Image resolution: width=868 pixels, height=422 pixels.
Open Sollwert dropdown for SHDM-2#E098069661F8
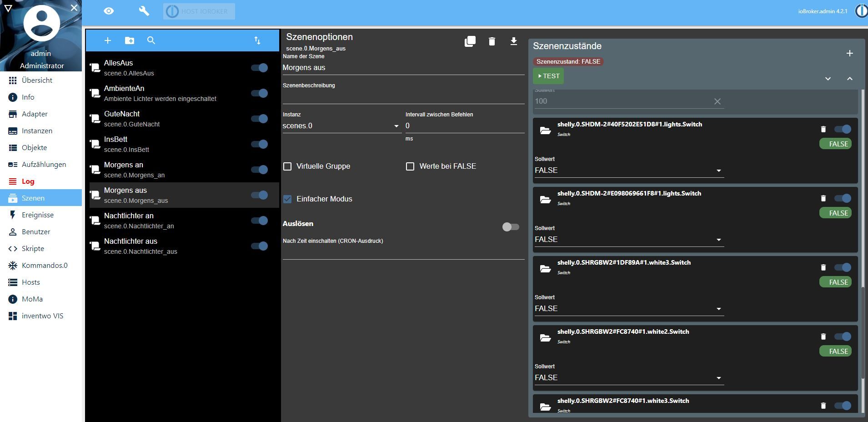point(629,240)
